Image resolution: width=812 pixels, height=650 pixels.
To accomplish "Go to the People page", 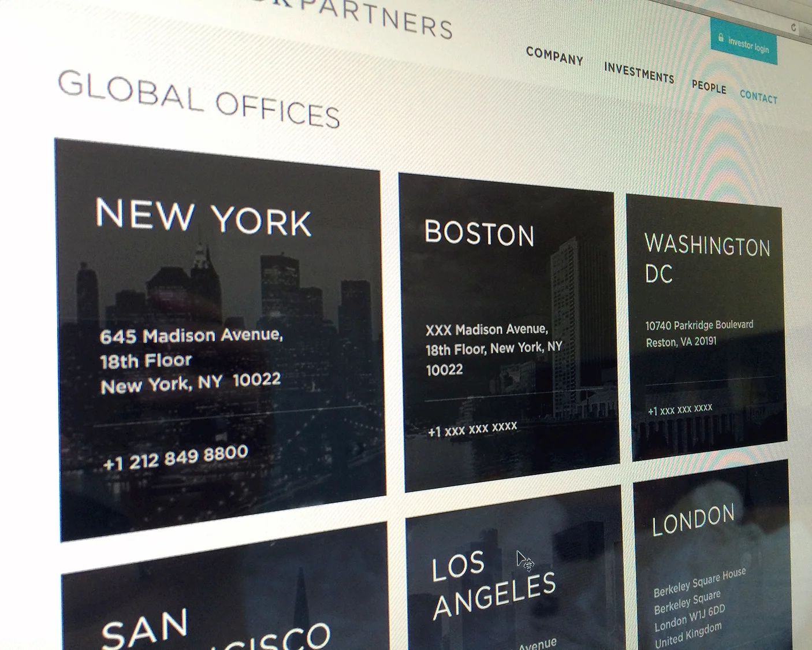I will pyautogui.click(x=709, y=87).
